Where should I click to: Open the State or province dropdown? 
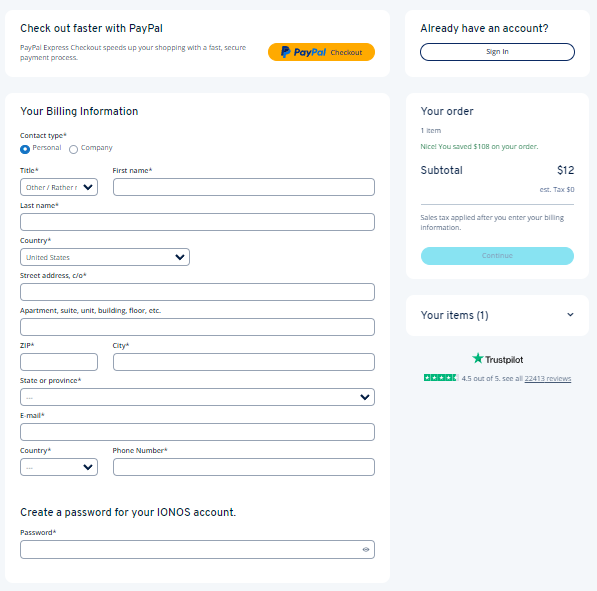197,397
